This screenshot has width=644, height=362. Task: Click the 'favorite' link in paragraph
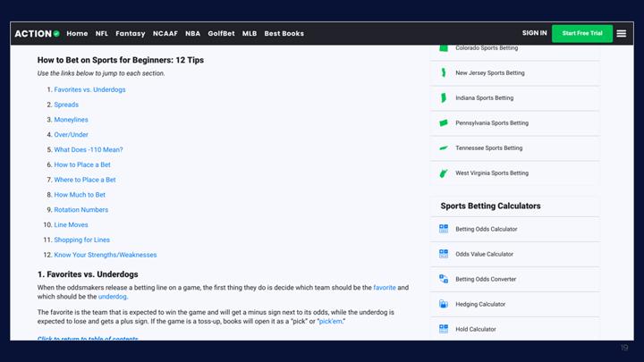click(x=385, y=288)
